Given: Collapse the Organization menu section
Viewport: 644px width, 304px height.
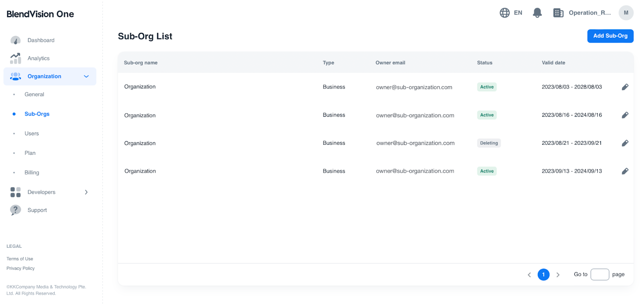Looking at the screenshot, I should [x=86, y=76].
